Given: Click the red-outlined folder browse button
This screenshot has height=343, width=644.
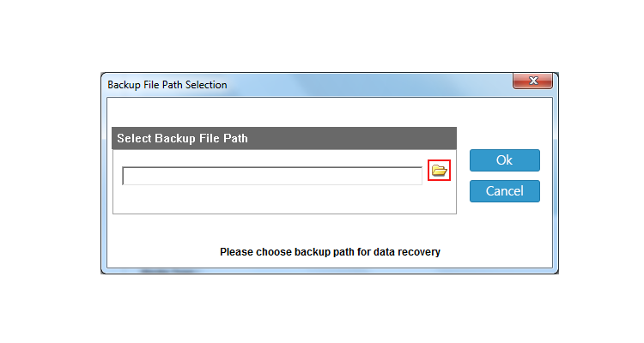Looking at the screenshot, I should [x=439, y=170].
